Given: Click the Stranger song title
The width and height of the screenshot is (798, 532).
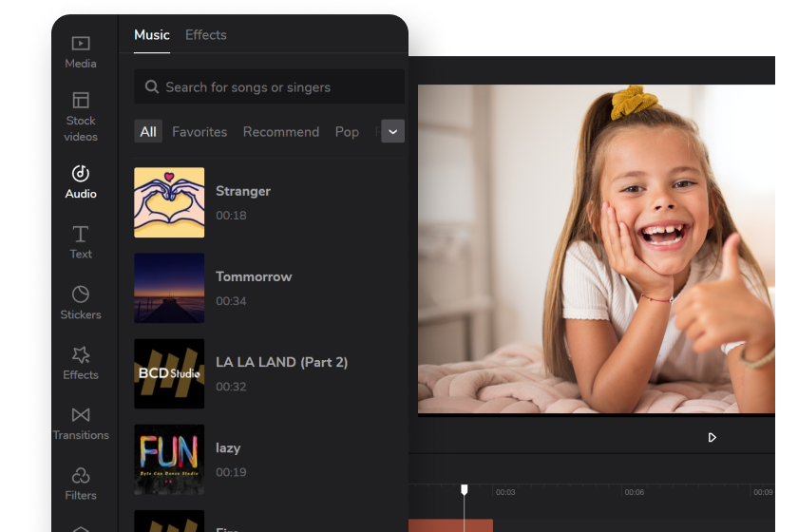Looking at the screenshot, I should tap(243, 191).
